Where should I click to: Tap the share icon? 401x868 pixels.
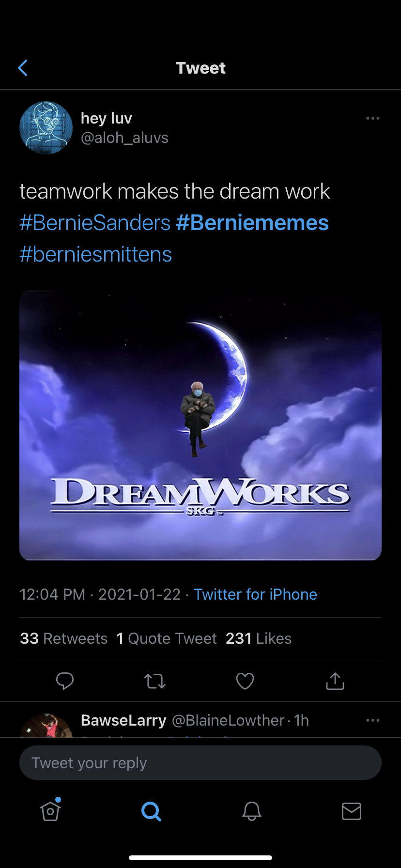[335, 681]
